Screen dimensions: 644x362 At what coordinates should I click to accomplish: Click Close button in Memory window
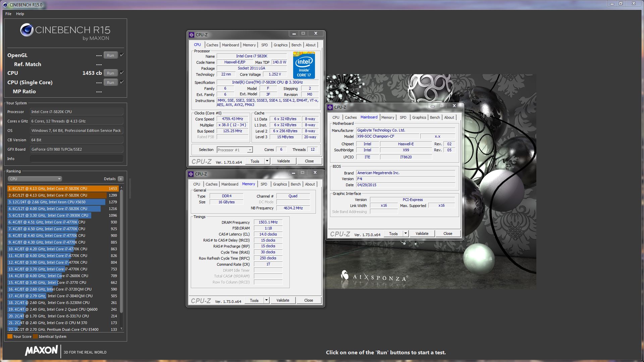pos(309,300)
